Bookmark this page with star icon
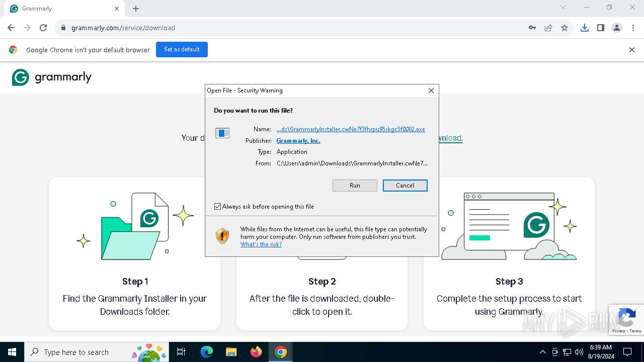Viewport: 644px width, 362px height. click(x=565, y=28)
